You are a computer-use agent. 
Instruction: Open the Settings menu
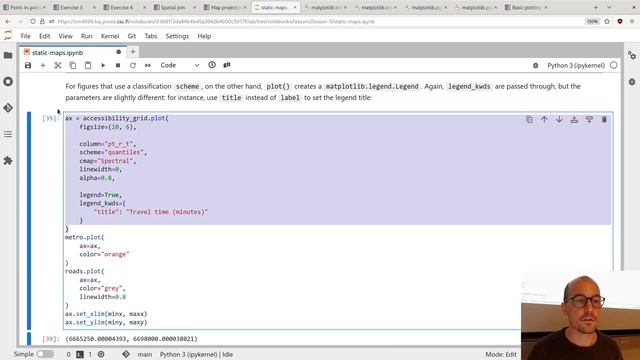tap(177, 36)
